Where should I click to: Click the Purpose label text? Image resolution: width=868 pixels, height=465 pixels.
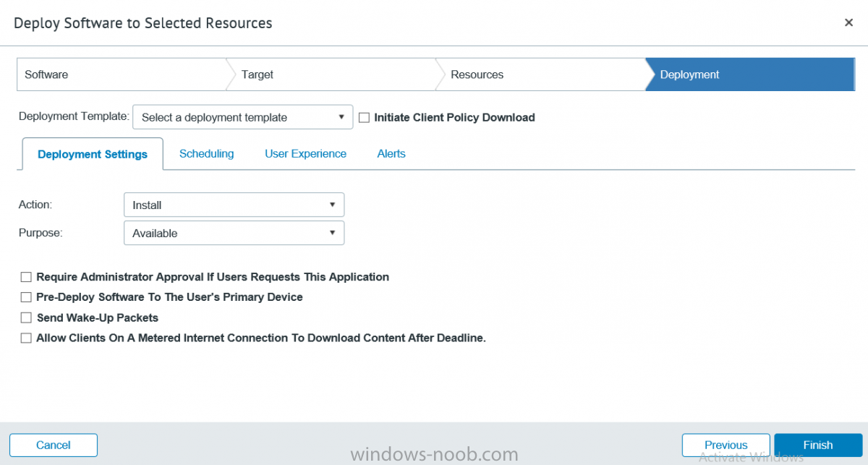pos(41,233)
